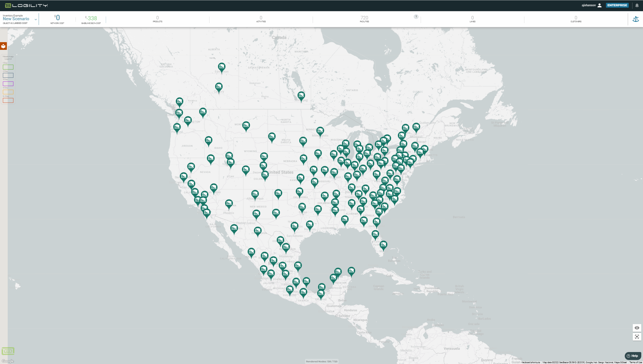Click the Logility logo in header
Screen dimensions: 643x364
click(x=26, y=5)
